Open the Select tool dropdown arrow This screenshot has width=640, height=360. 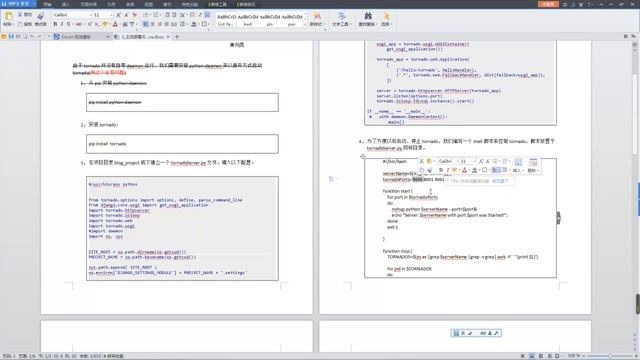coord(391,24)
